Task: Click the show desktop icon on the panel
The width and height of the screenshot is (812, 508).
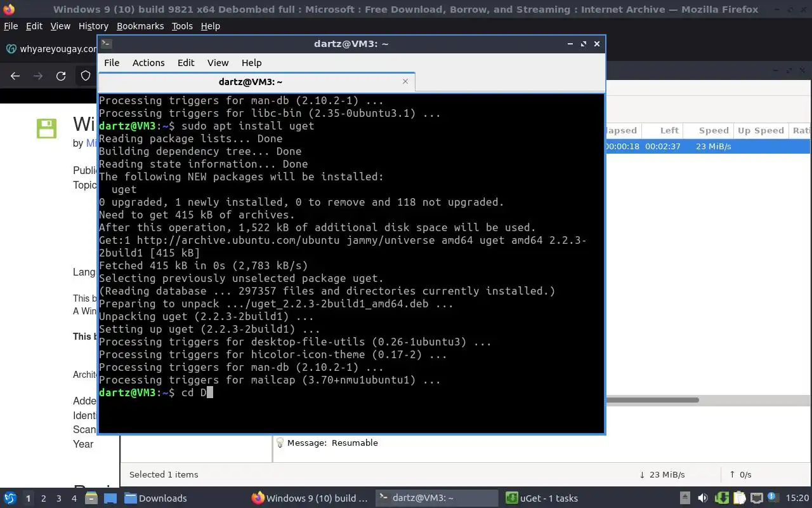Action: point(110,498)
